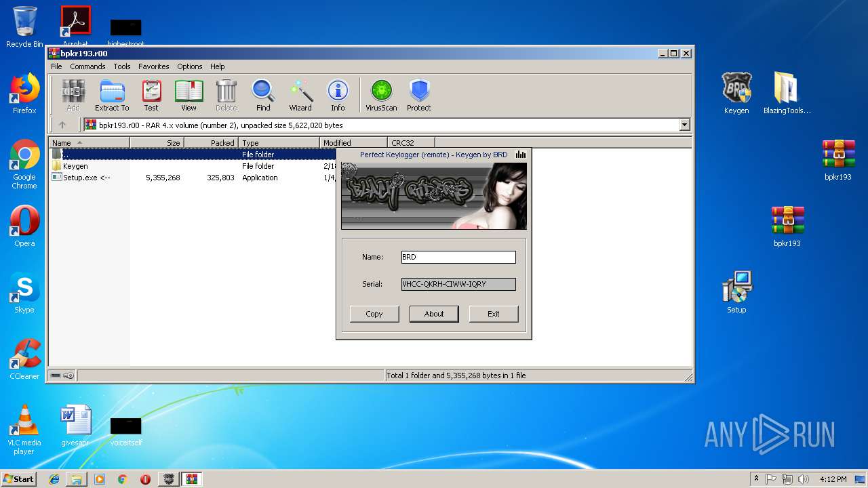Open Opera desktop shortcut

click(x=24, y=226)
